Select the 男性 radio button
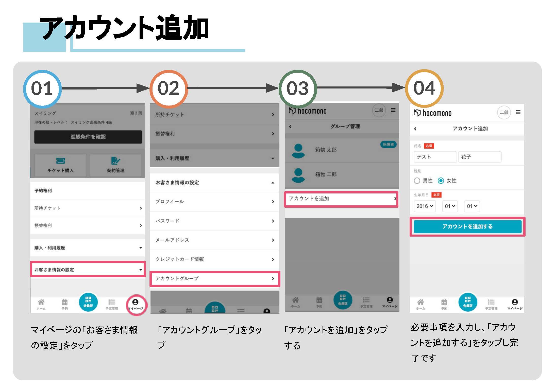This screenshot has height=392, width=555. tap(417, 181)
